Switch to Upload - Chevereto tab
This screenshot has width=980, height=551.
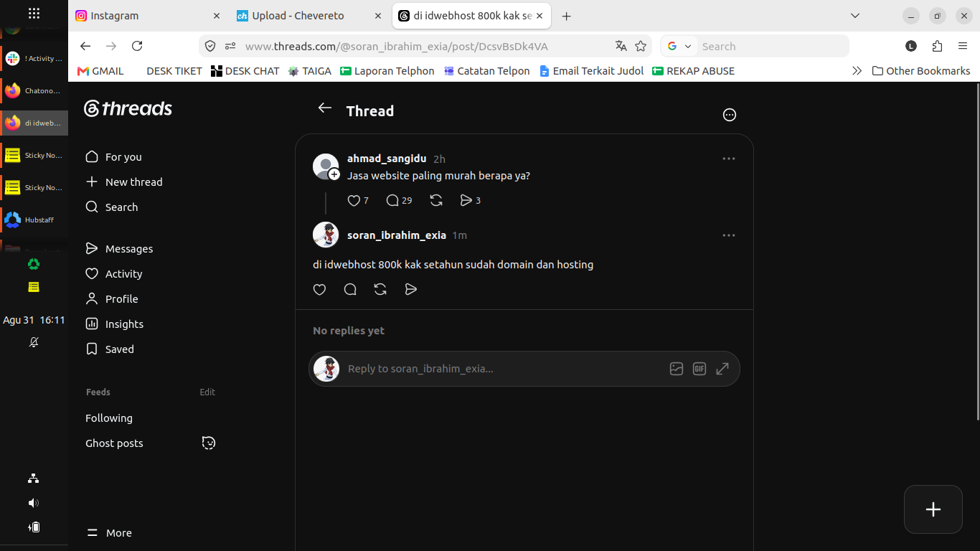pyautogui.click(x=310, y=16)
